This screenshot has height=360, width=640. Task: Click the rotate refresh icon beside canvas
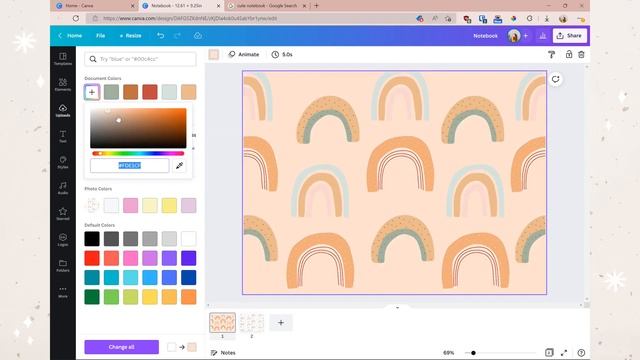tap(556, 79)
